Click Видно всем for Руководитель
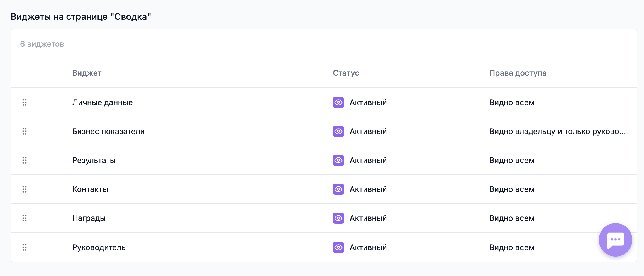The width and height of the screenshot is (644, 276). 512,247
